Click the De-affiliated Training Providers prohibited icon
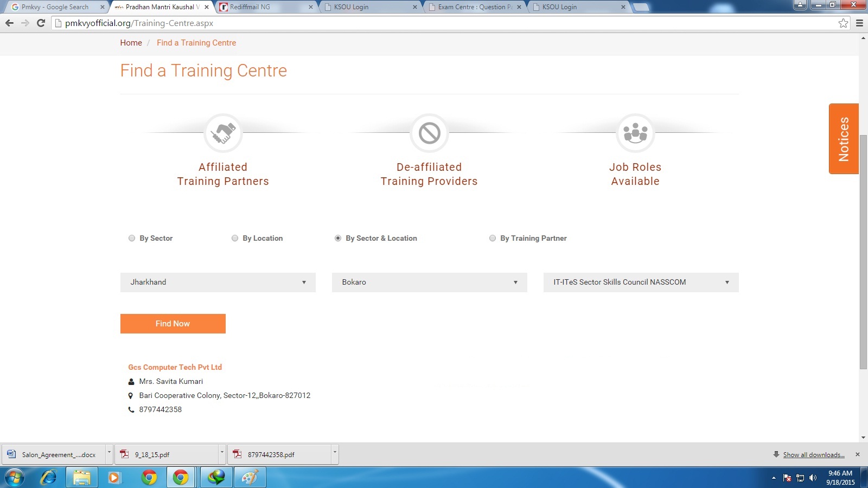The image size is (868, 488). [x=429, y=133]
